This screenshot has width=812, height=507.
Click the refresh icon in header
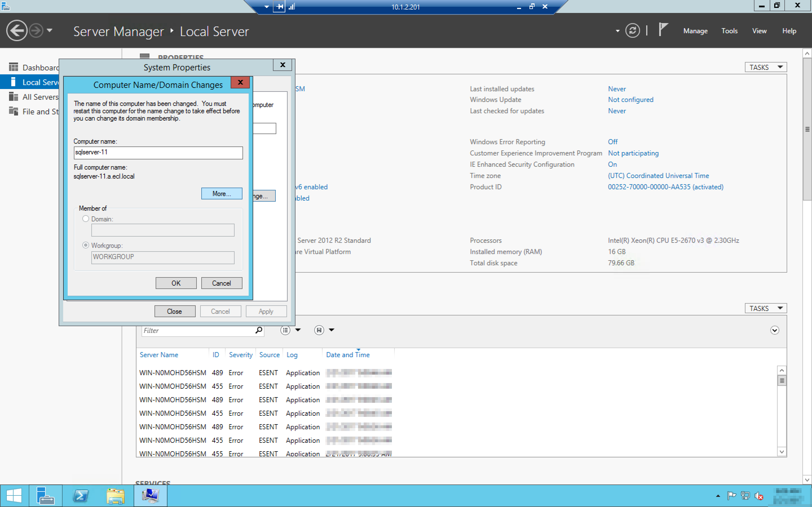click(x=632, y=31)
